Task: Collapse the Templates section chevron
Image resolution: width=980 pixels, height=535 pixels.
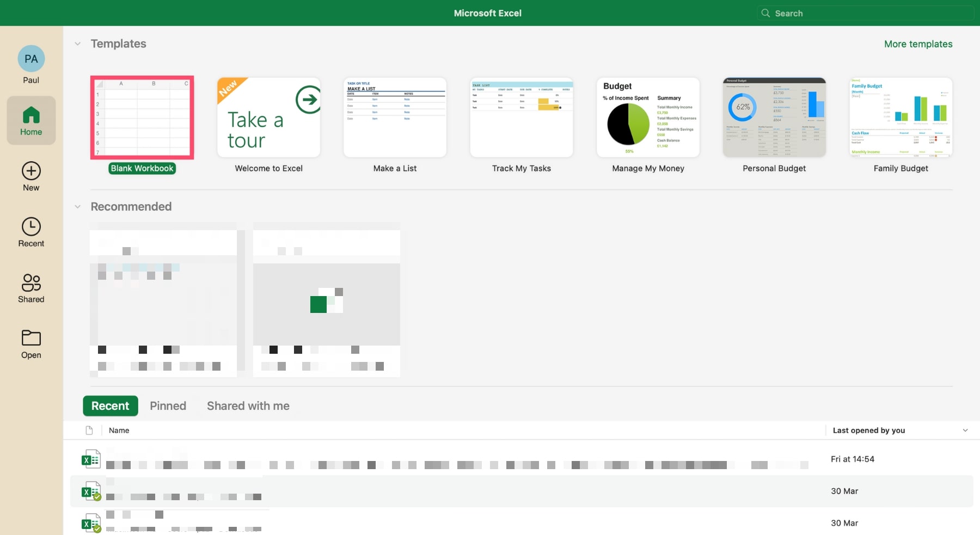Action: [78, 44]
